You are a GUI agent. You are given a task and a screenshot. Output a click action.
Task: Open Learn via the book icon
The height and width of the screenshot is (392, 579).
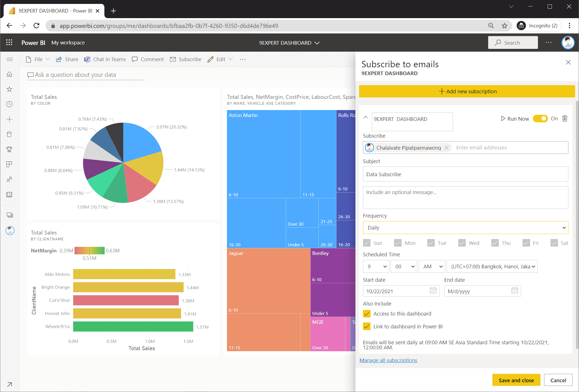coord(10,195)
